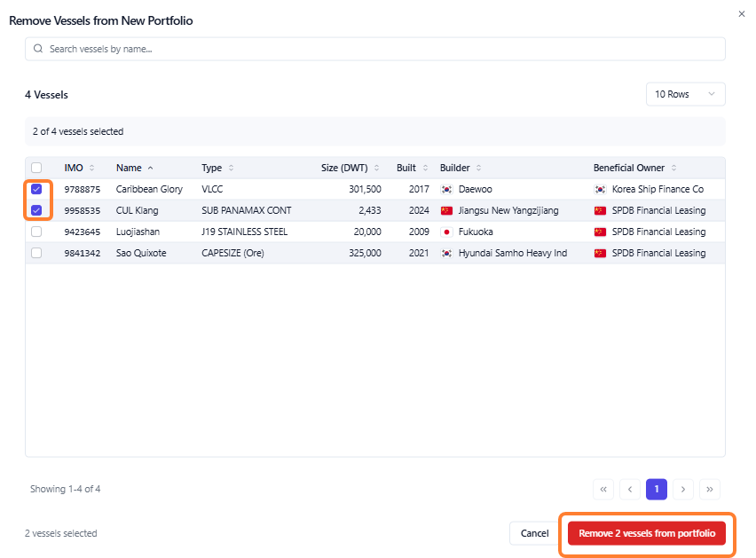Jump to last page of results
Image resolution: width=756 pixels, height=558 pixels.
point(710,489)
